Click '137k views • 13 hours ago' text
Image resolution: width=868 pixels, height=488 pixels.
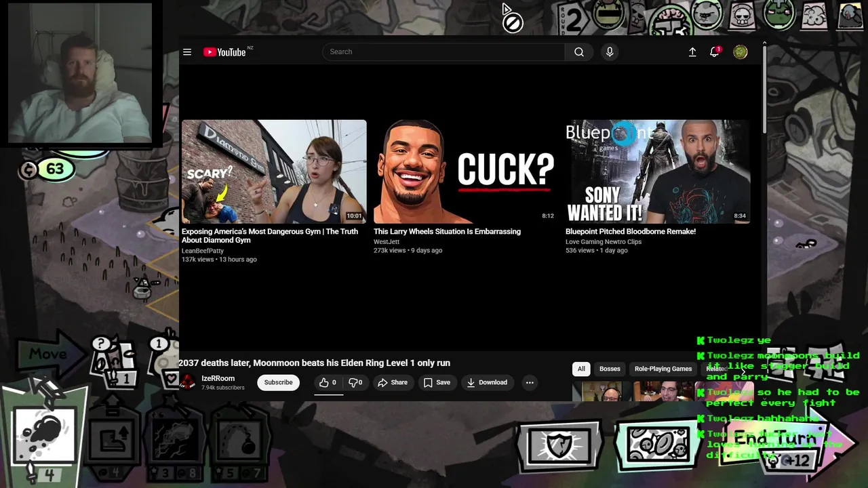coord(219,260)
